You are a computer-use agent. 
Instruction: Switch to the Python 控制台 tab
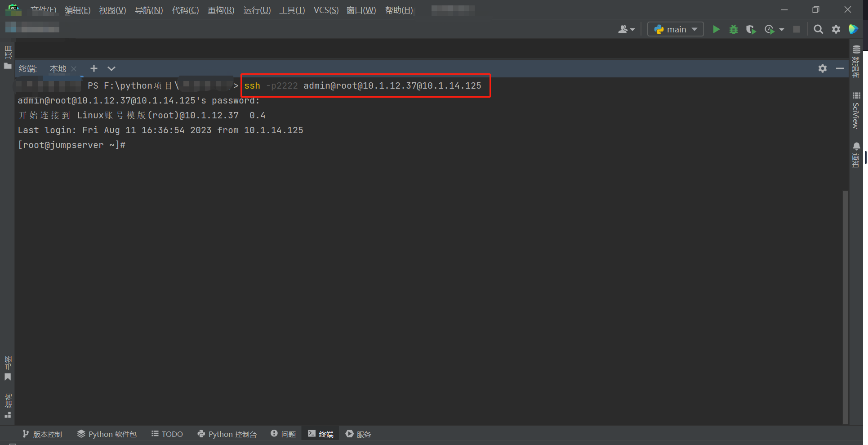[x=227, y=434]
